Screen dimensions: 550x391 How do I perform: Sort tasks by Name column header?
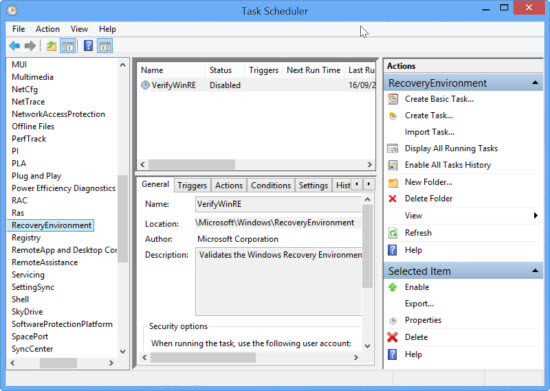171,70
